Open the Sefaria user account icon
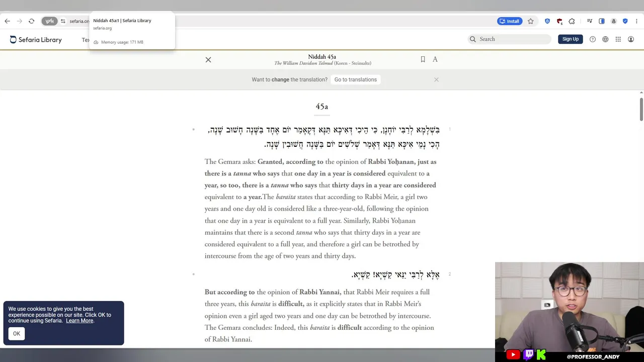Viewport: 644px width, 362px height. [x=631, y=39]
